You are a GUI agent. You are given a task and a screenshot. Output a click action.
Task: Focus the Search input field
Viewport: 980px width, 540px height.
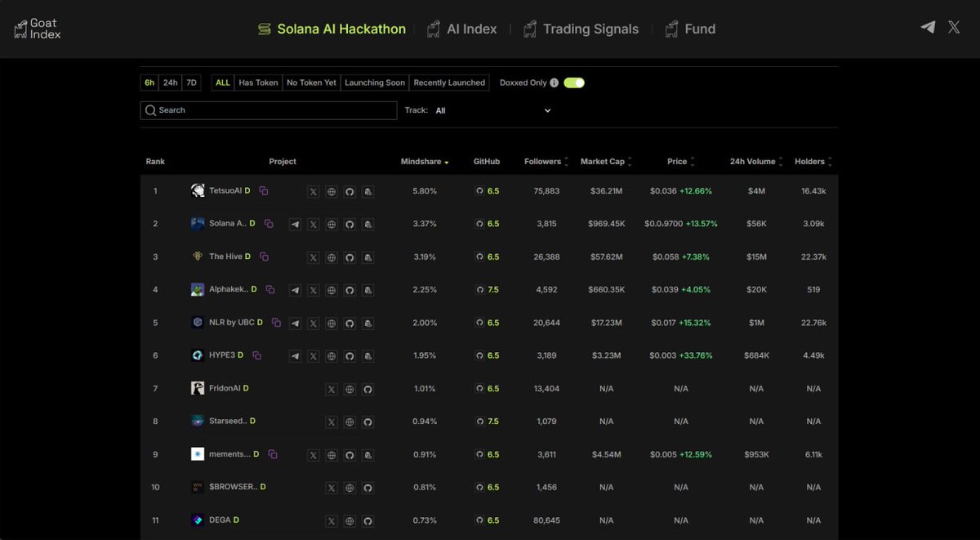pos(269,110)
